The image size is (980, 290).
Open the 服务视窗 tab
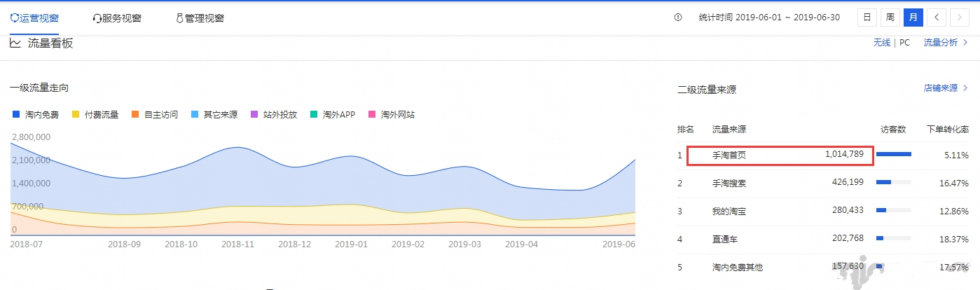point(117,18)
